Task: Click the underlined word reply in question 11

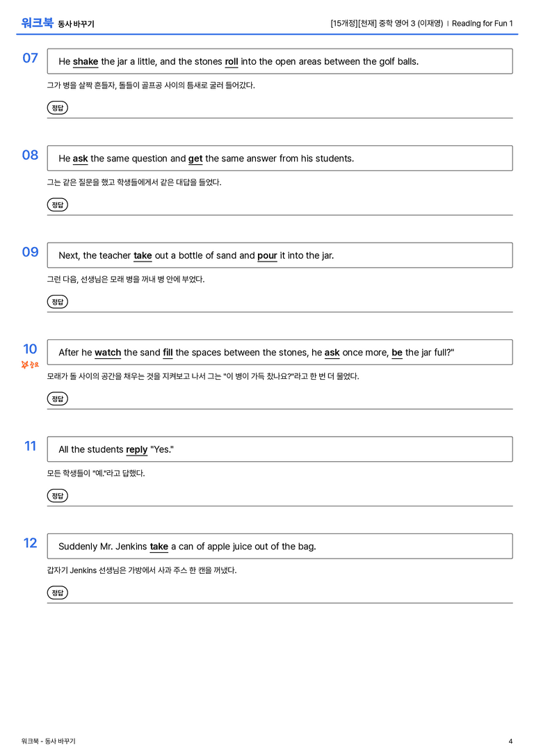Action: tap(136, 449)
